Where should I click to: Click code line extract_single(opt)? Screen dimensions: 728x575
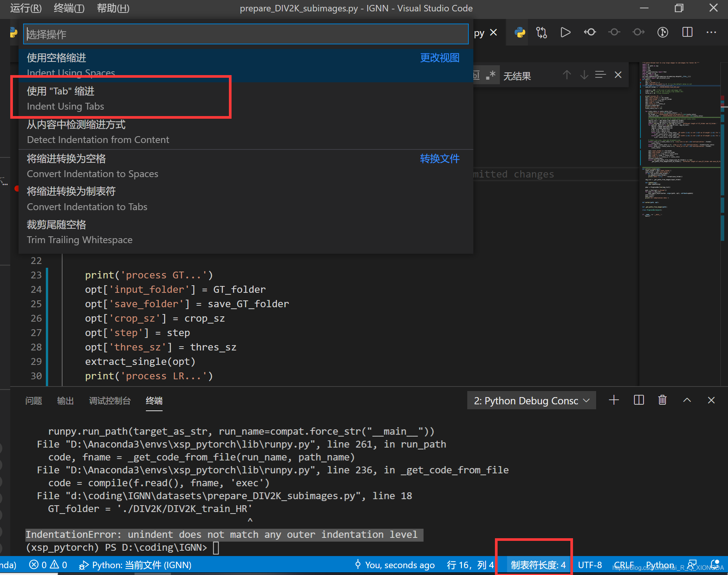pos(140,361)
